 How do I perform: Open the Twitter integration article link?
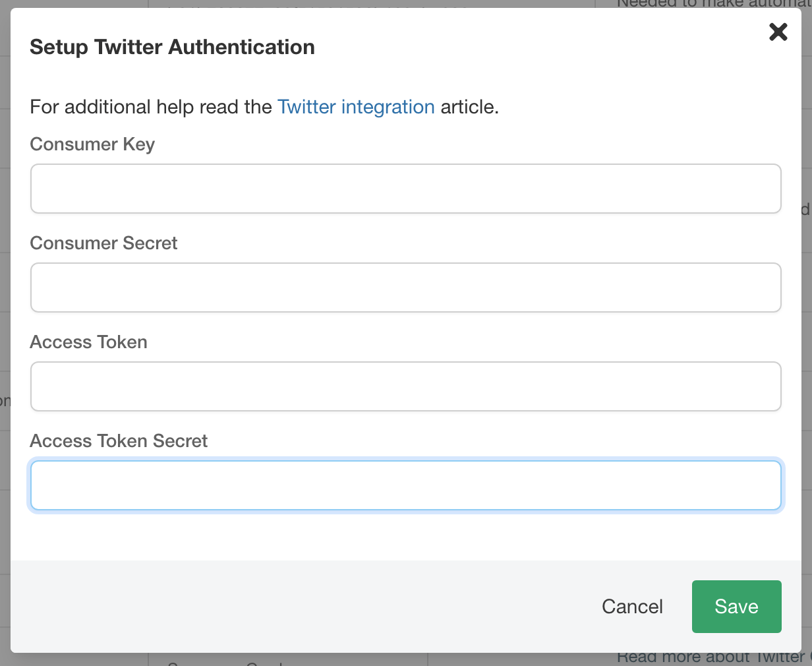tap(356, 107)
